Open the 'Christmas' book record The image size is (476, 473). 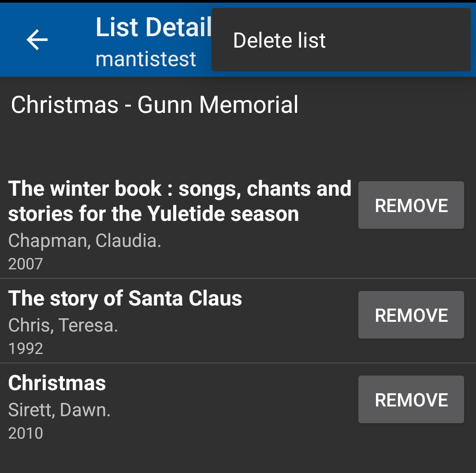point(57,383)
